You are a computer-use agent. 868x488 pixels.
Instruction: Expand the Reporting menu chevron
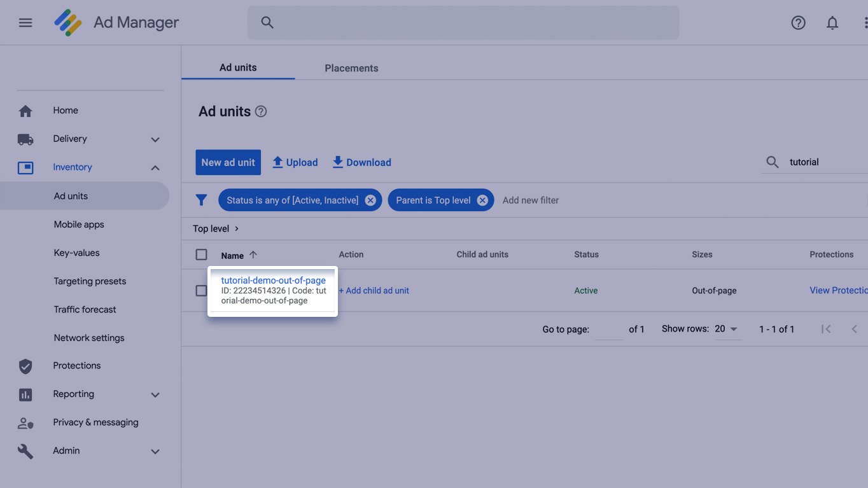[155, 395]
